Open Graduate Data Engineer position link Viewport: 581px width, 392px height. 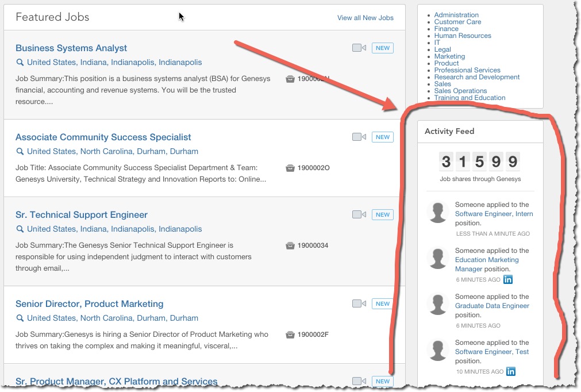pyautogui.click(x=492, y=306)
